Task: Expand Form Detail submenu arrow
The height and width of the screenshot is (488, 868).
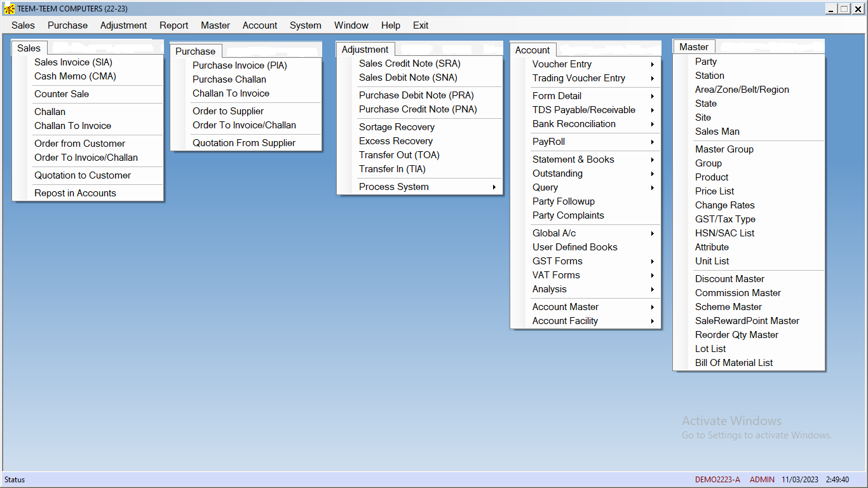Action: [652, 96]
